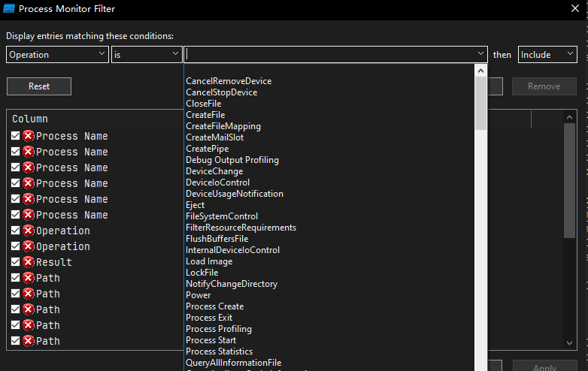Click into the filter value text field
Viewport: 588px width, 371px height.
click(x=329, y=55)
